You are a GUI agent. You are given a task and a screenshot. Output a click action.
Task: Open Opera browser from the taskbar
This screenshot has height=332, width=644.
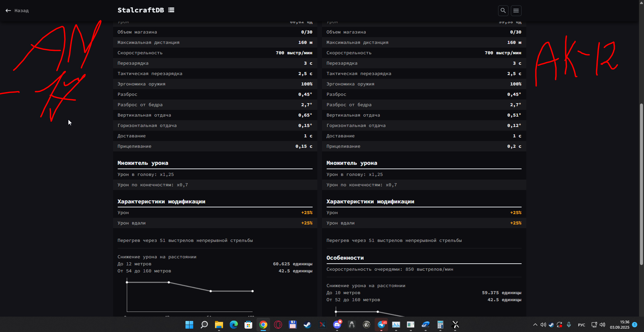[278, 325]
